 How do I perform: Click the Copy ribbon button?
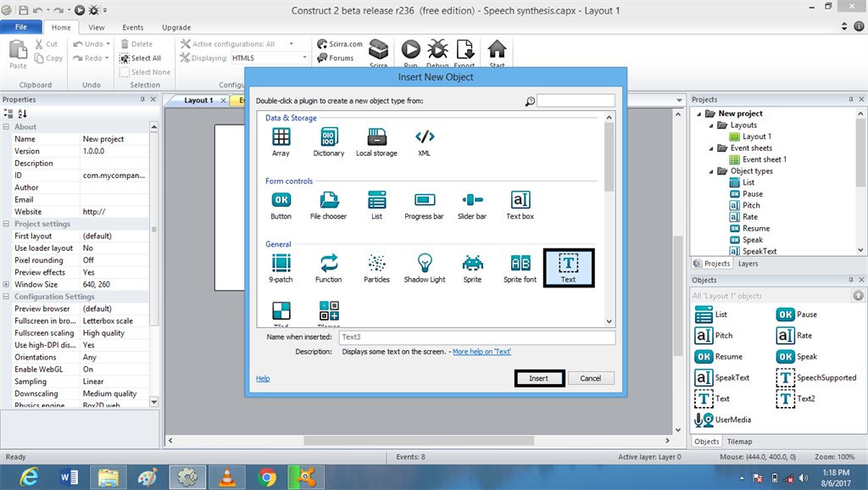click(x=48, y=58)
